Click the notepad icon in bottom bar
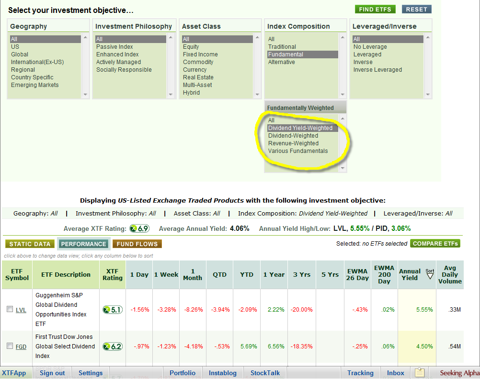This screenshot has height=379, width=480. point(420,372)
